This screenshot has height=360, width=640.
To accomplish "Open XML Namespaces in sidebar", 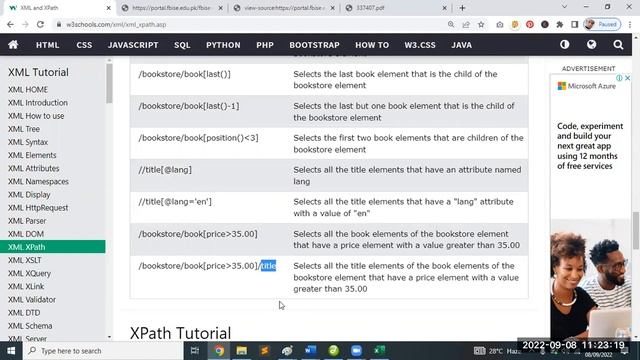I will coord(38,181).
